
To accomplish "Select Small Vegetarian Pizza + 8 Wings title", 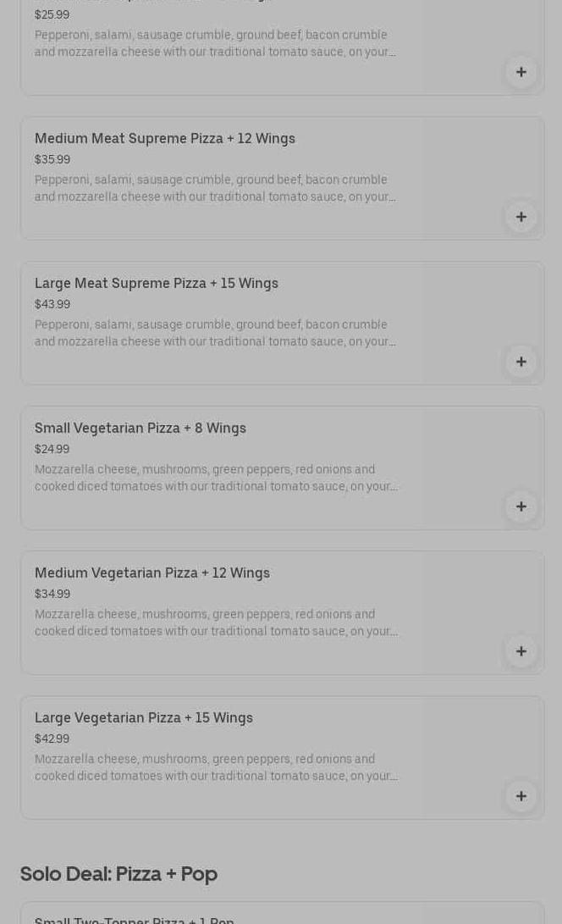I will click(x=140, y=428).
